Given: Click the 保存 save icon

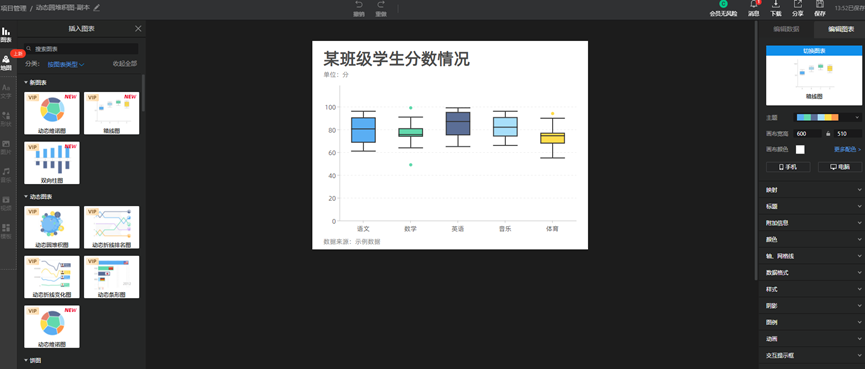Looking at the screenshot, I should 820,4.
